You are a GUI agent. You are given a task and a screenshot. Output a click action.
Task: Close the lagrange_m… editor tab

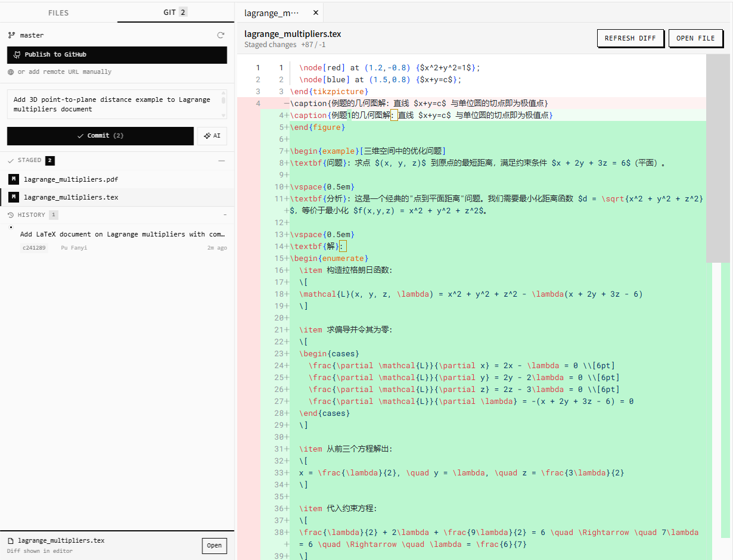tap(315, 13)
